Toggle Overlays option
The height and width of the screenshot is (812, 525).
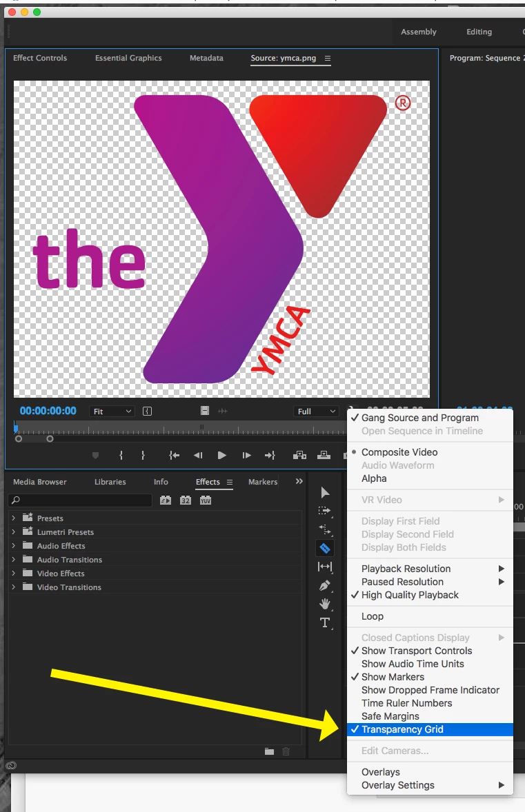[x=380, y=772]
